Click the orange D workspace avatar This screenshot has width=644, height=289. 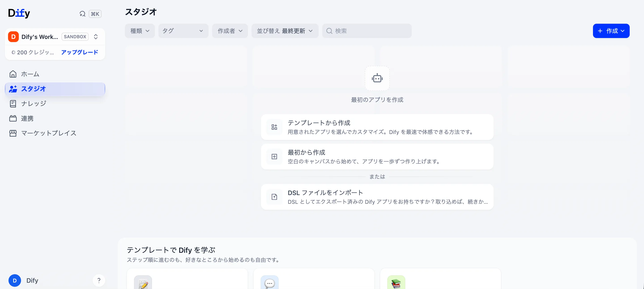[x=13, y=37]
